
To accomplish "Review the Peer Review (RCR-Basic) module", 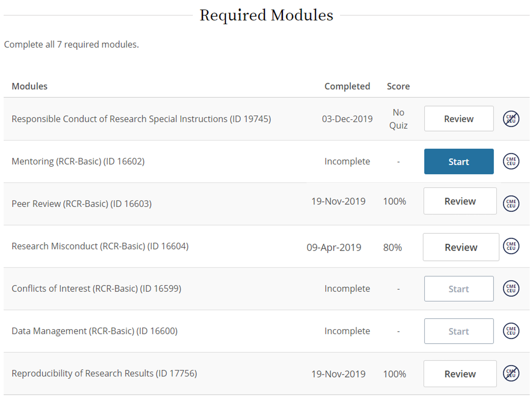I will coord(460,201).
